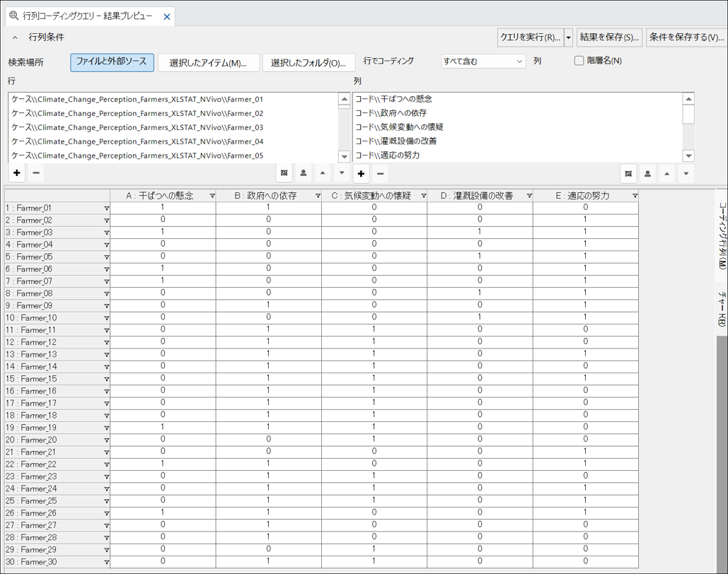Click the add (+) button under columns list
Screen dimensions: 728x574
[362, 174]
